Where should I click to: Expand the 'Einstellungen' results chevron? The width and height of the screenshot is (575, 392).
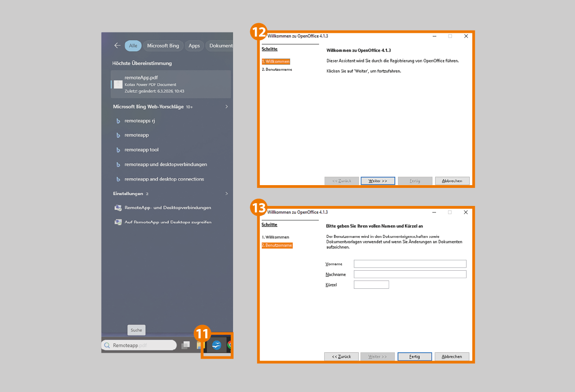point(227,193)
